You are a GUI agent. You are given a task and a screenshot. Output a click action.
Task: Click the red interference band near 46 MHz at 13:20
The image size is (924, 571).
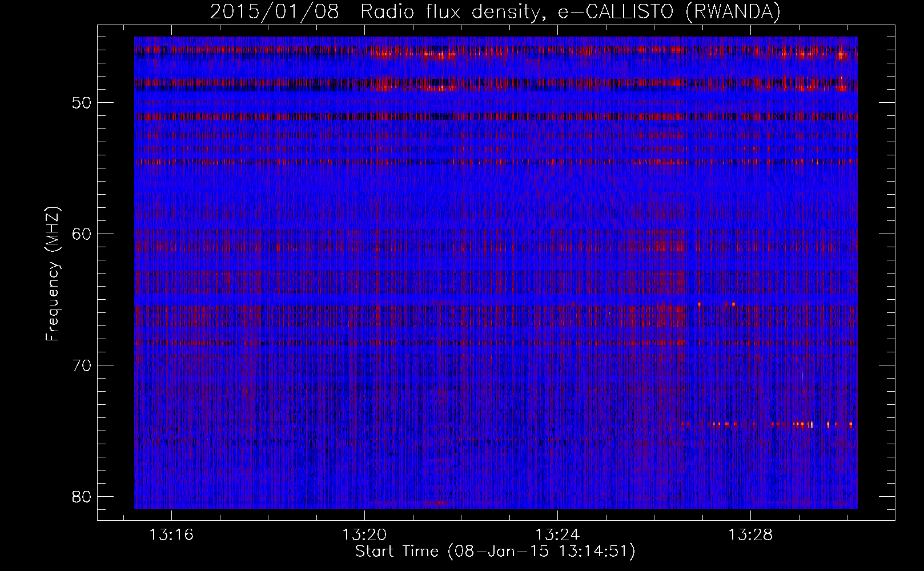[x=383, y=54]
